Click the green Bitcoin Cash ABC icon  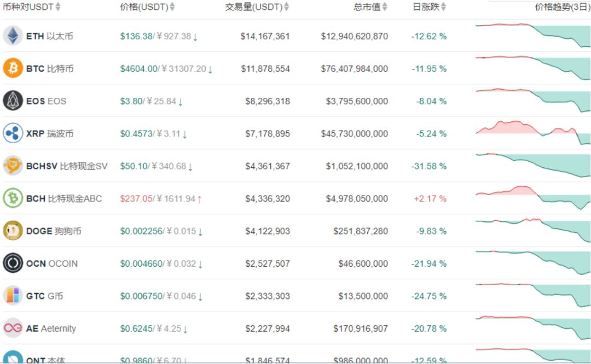coord(13,198)
